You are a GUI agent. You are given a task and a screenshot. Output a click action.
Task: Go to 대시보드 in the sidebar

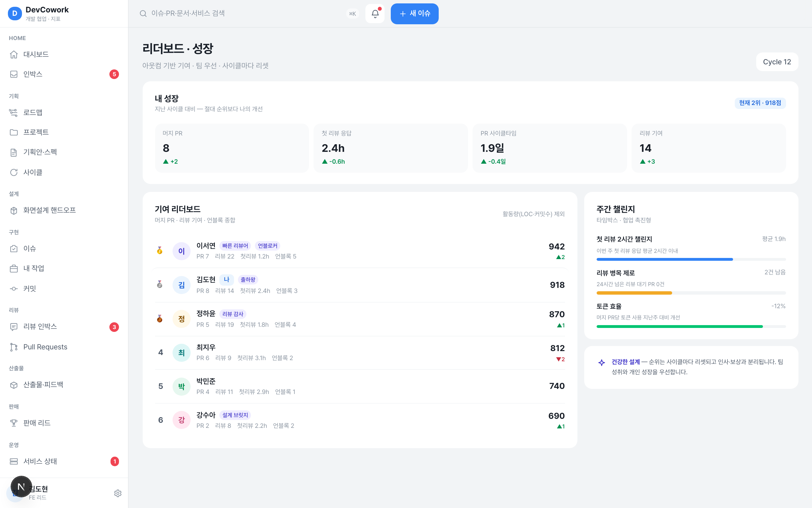pos(64,54)
